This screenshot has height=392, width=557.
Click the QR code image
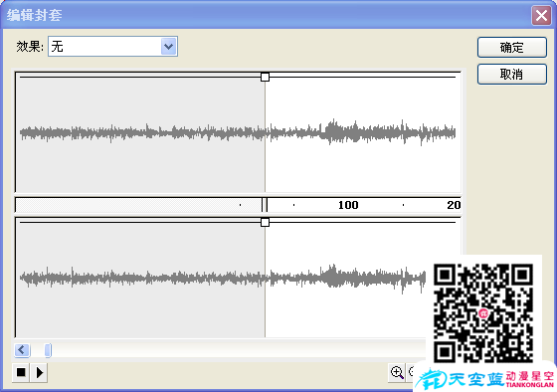pos(483,312)
